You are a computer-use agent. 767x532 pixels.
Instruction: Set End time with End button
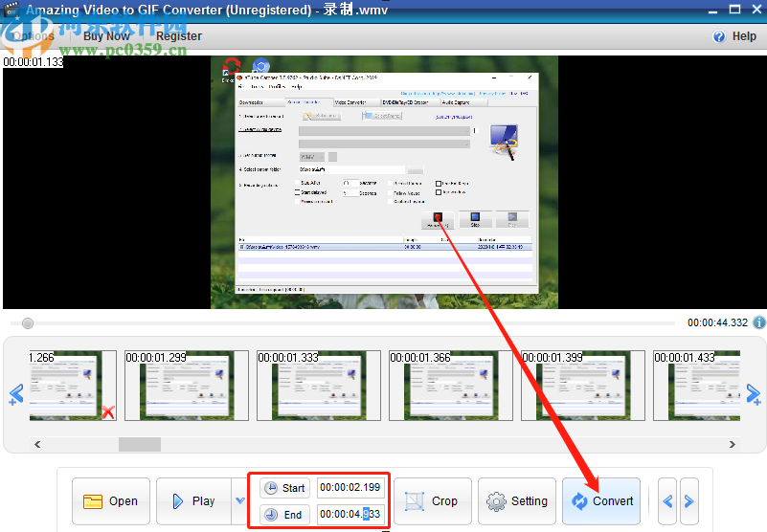click(x=284, y=515)
